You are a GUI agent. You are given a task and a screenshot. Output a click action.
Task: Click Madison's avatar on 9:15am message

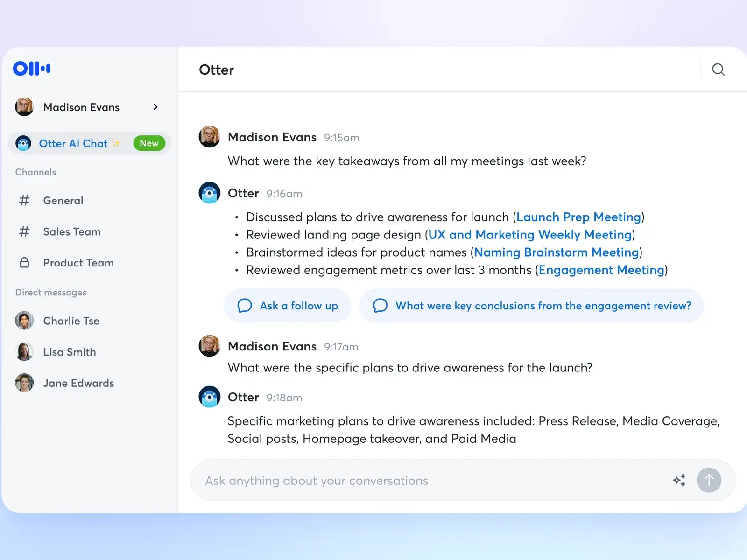coord(210,137)
